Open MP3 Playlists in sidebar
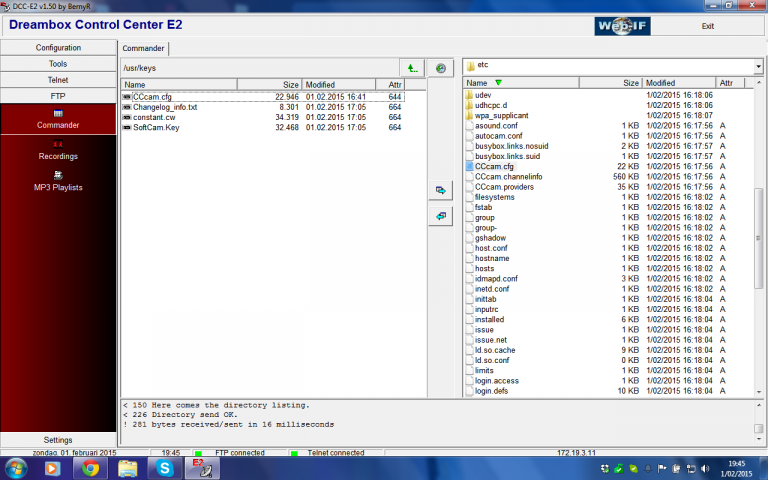This screenshot has height=480, width=768. click(x=58, y=181)
